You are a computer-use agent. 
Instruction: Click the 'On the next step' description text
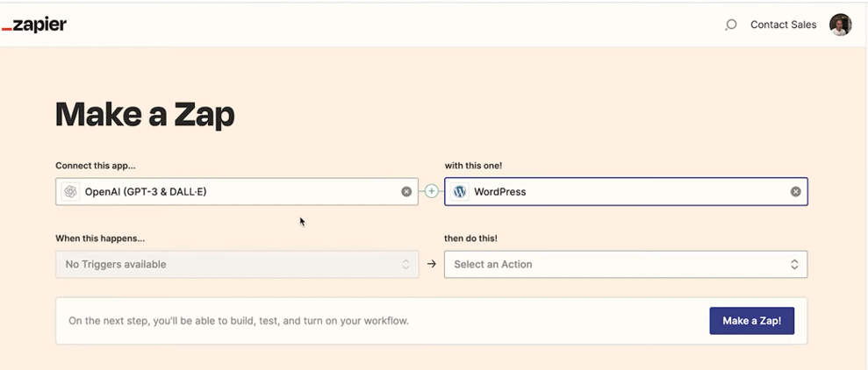239,321
